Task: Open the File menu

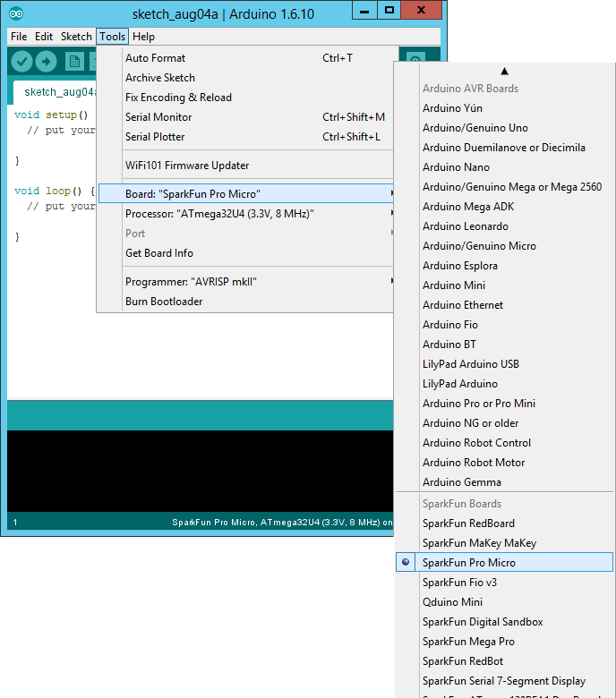Action: [19, 37]
